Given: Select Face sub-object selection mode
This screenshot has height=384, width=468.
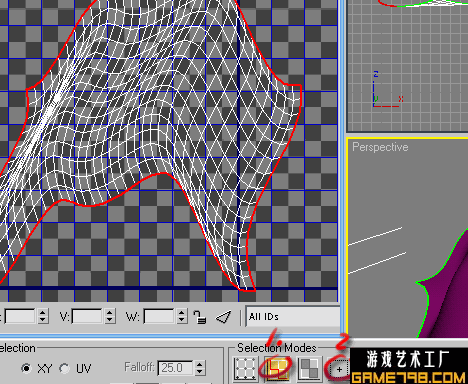Looking at the screenshot, I should coord(309,369).
